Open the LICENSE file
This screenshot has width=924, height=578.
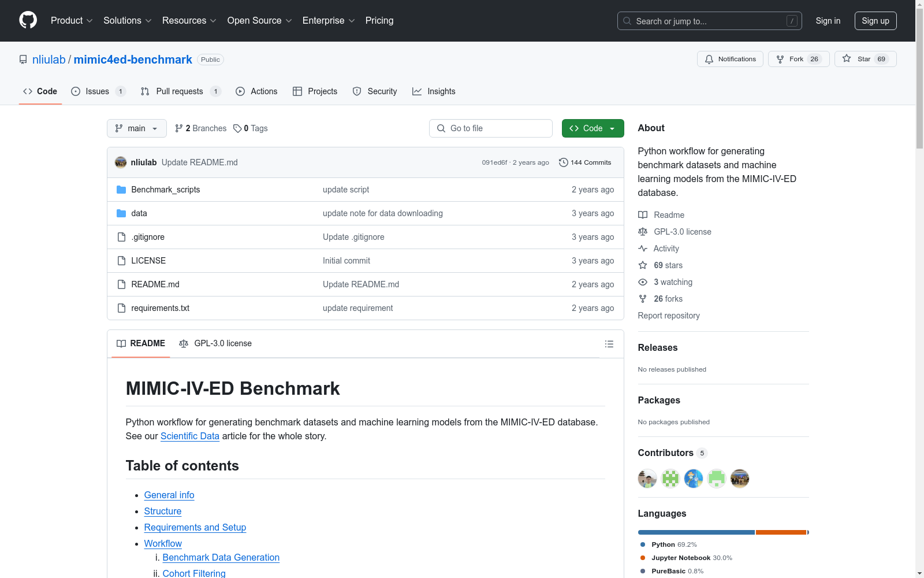(148, 261)
